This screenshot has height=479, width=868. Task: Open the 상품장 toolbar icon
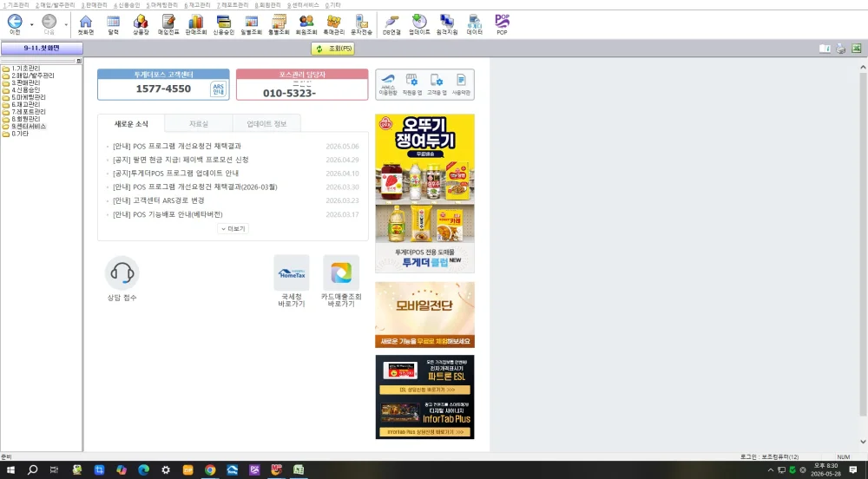[141, 25]
